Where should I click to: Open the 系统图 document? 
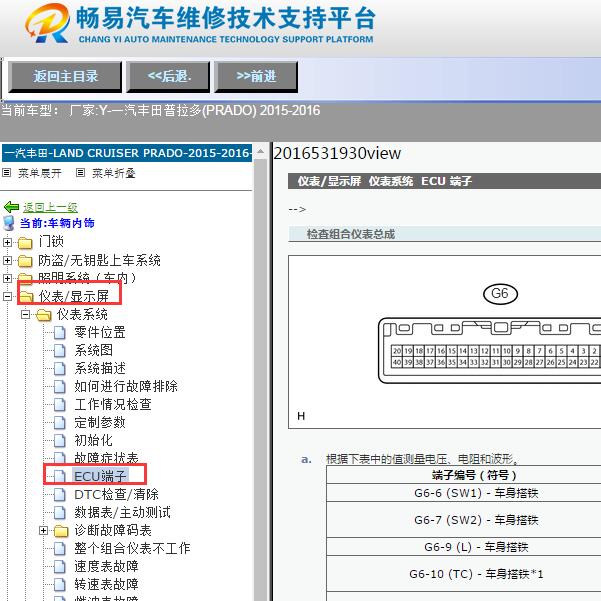94,350
